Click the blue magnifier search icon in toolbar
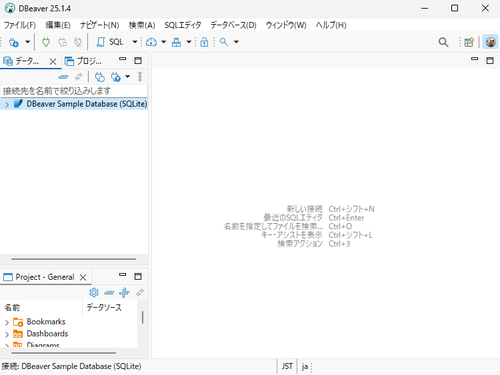The width and height of the screenshot is (500, 375). pyautogui.click(x=224, y=42)
